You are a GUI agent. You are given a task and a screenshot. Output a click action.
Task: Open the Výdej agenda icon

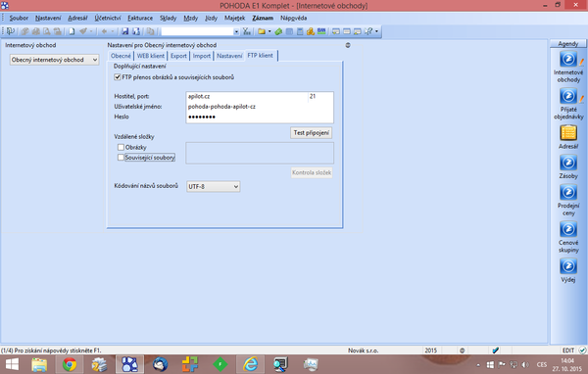click(568, 270)
